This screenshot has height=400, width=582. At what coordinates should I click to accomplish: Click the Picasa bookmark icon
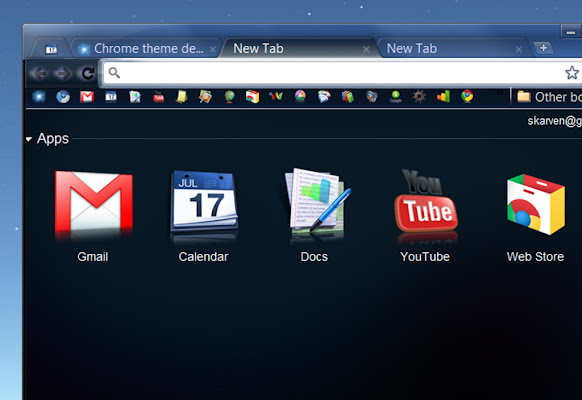[x=300, y=96]
